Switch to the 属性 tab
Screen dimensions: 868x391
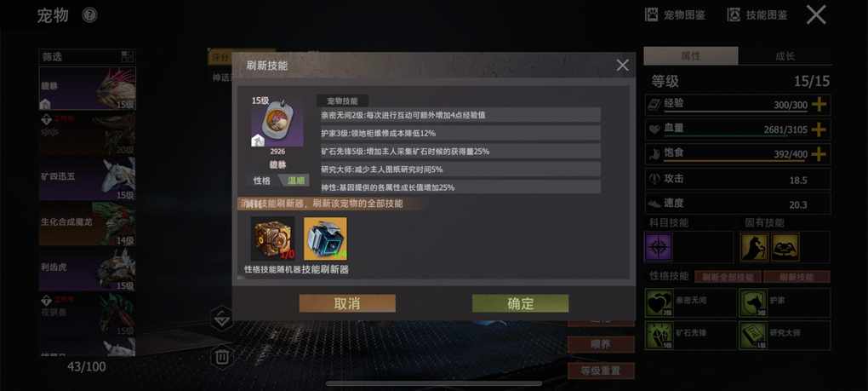[691, 56]
